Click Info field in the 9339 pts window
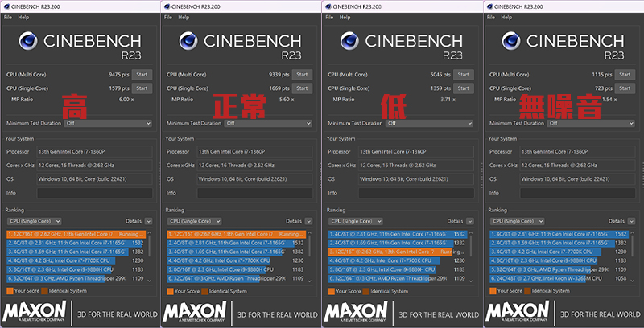The height and width of the screenshot is (328, 644). pyautogui.click(x=255, y=193)
